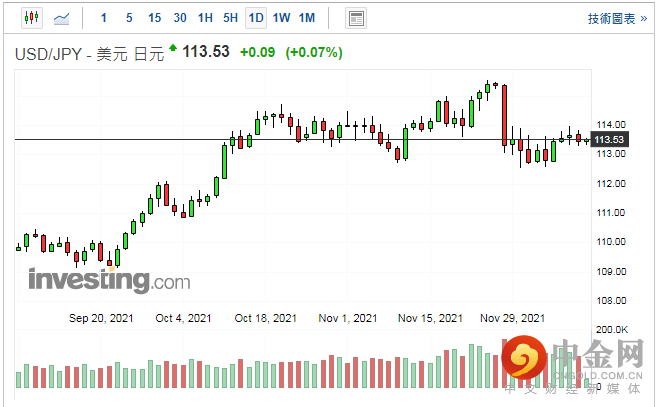Choose the 5 minute timeframe
The height and width of the screenshot is (407, 658).
[x=129, y=18]
